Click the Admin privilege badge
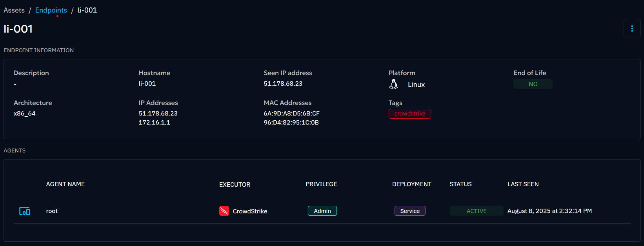This screenshot has width=644, height=246. 322,211
